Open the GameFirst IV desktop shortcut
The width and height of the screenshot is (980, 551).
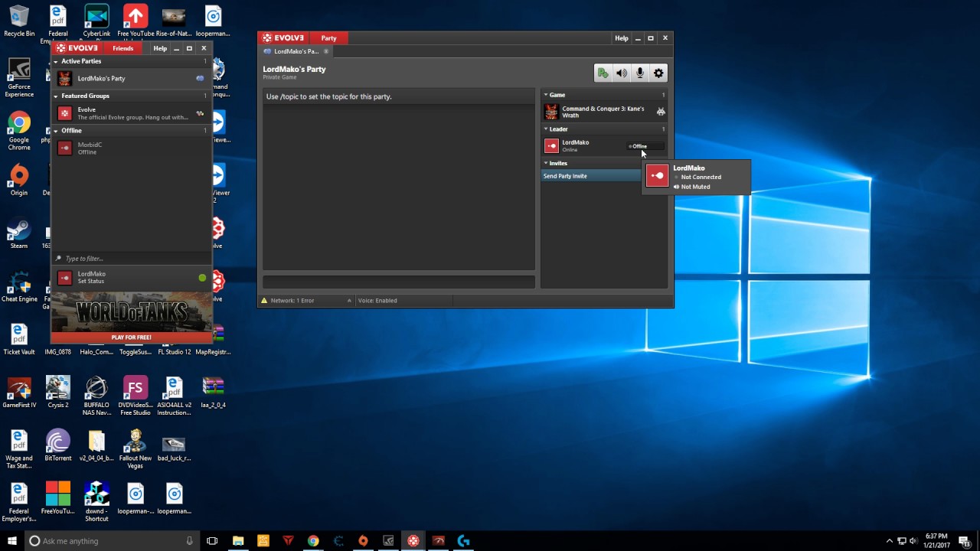pos(19,392)
